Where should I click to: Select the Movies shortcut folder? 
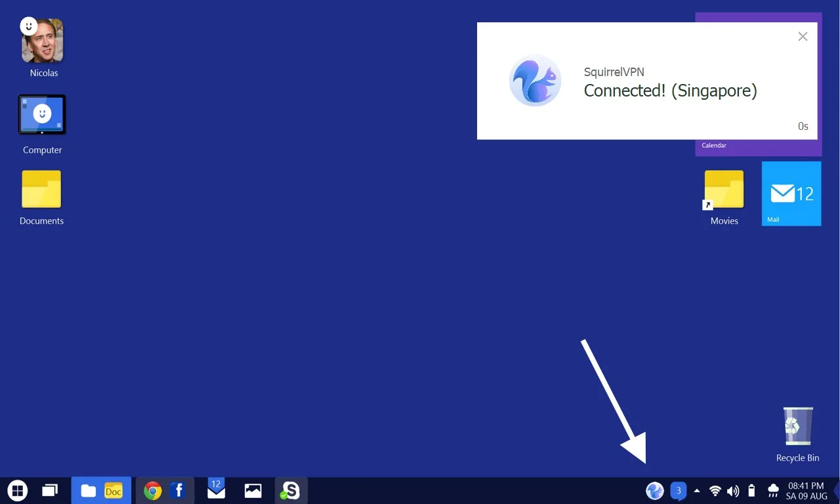[724, 198]
